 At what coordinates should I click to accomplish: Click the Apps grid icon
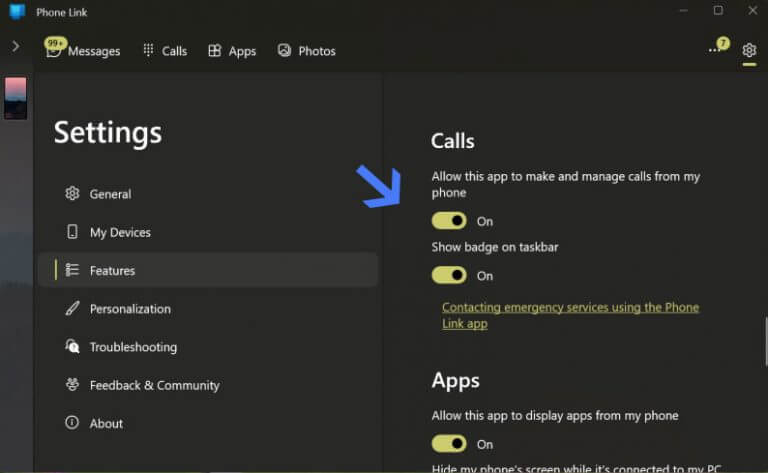[215, 50]
